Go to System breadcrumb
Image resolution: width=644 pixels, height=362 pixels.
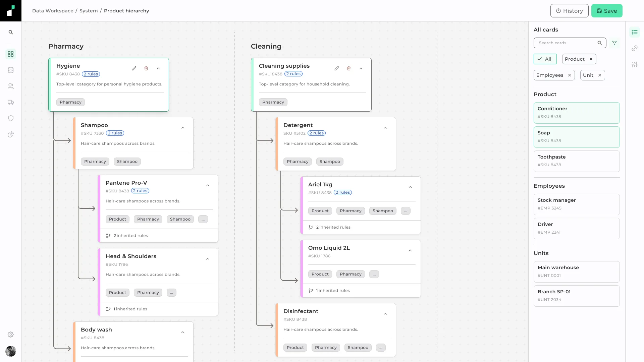[89, 11]
